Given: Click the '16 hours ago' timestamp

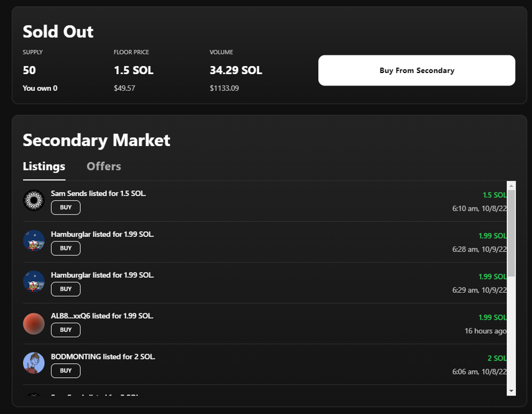Looking at the screenshot, I should pyautogui.click(x=485, y=331).
